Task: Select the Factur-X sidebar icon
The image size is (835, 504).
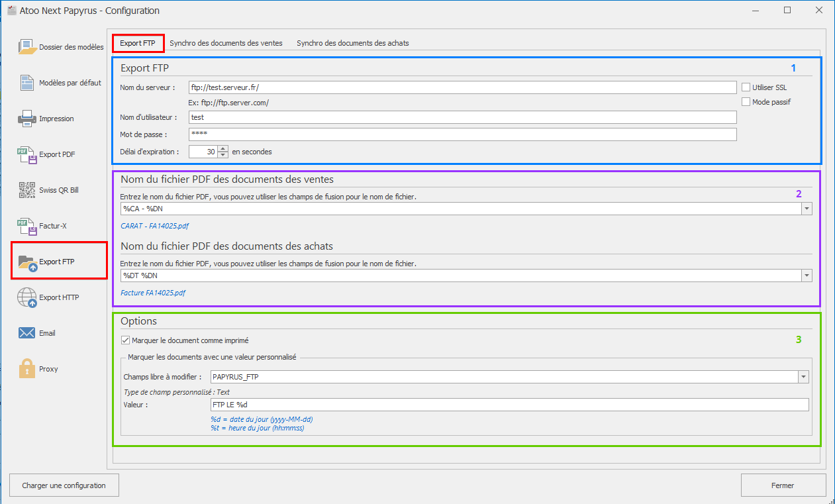Action: click(26, 226)
